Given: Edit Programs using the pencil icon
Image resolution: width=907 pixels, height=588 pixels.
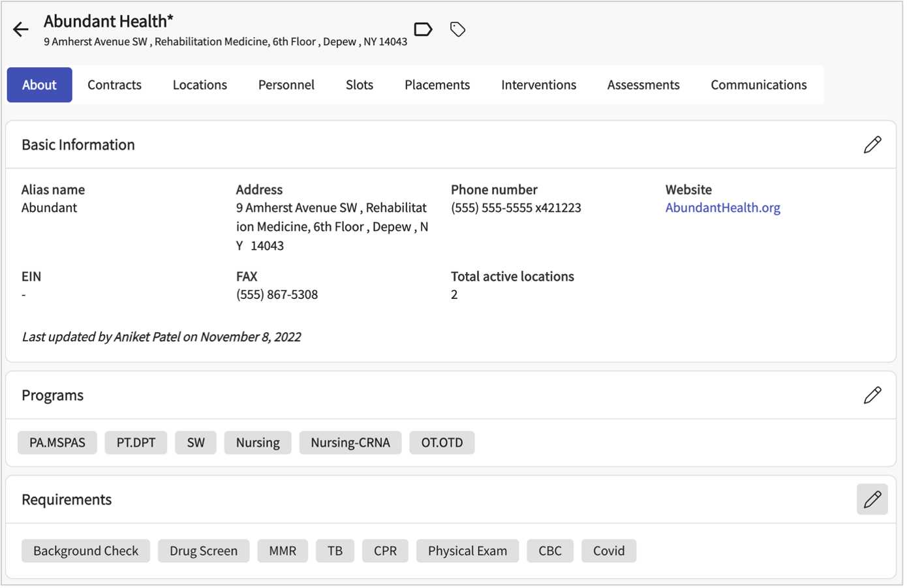Looking at the screenshot, I should (x=872, y=395).
